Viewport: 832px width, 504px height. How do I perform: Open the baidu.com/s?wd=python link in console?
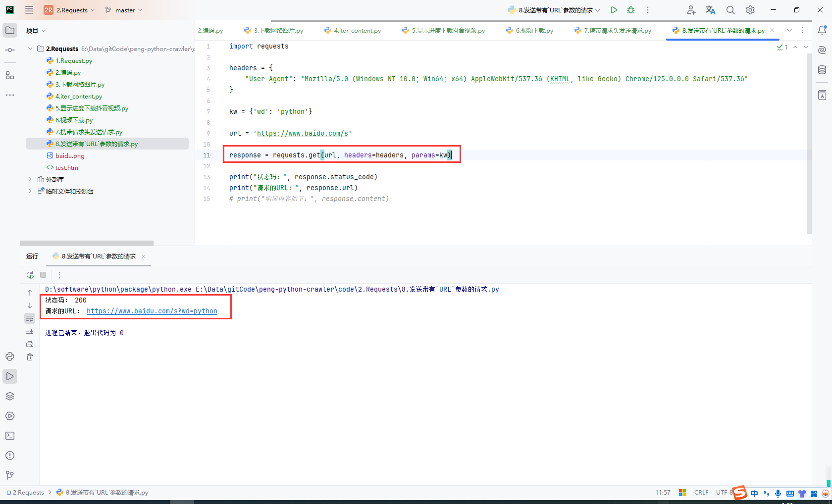coord(152,311)
